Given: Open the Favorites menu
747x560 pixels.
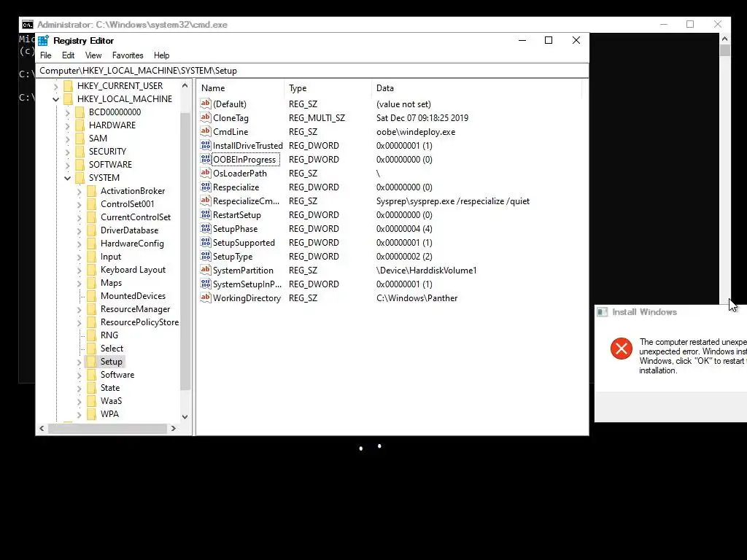Looking at the screenshot, I should pyautogui.click(x=128, y=55).
